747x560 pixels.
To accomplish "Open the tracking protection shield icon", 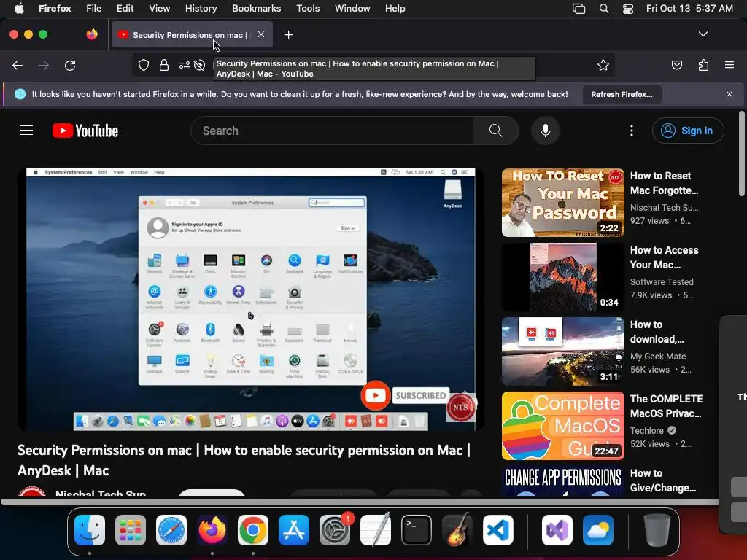I will (x=144, y=65).
